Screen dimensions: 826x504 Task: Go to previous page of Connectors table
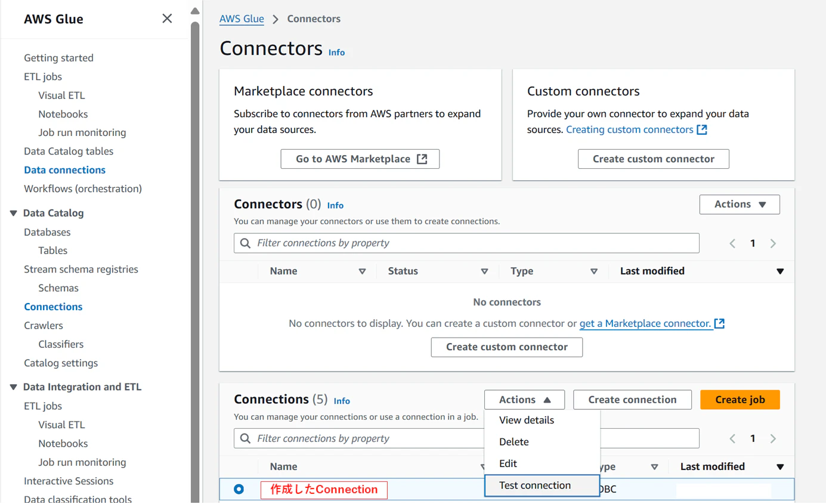[x=732, y=243]
